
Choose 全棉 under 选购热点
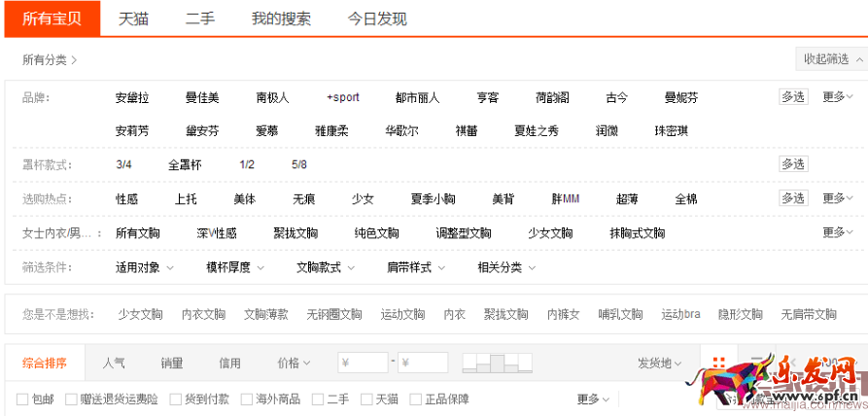[x=686, y=199]
